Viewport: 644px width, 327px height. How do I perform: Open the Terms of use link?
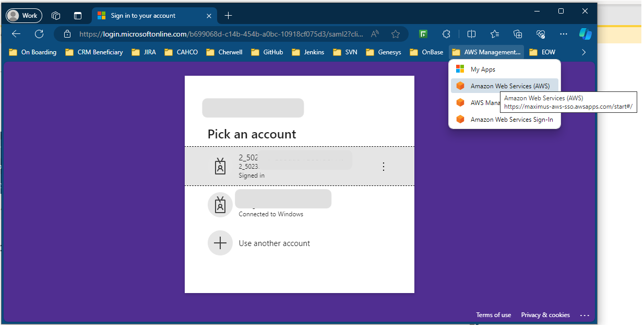tap(493, 314)
